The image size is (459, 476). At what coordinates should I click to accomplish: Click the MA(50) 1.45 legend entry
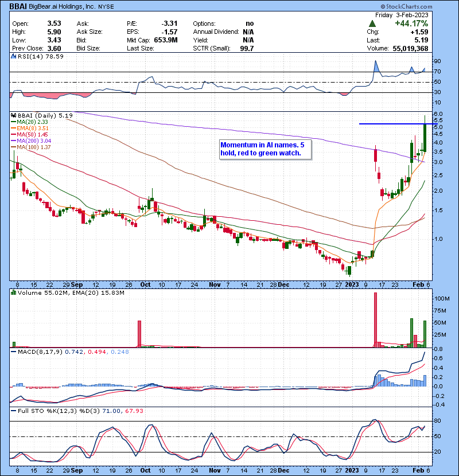point(30,134)
